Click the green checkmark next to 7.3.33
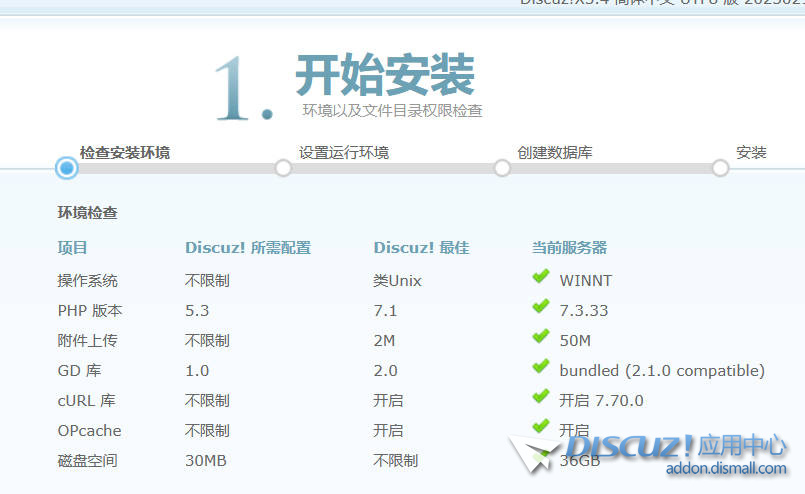805x494 pixels. click(x=541, y=307)
